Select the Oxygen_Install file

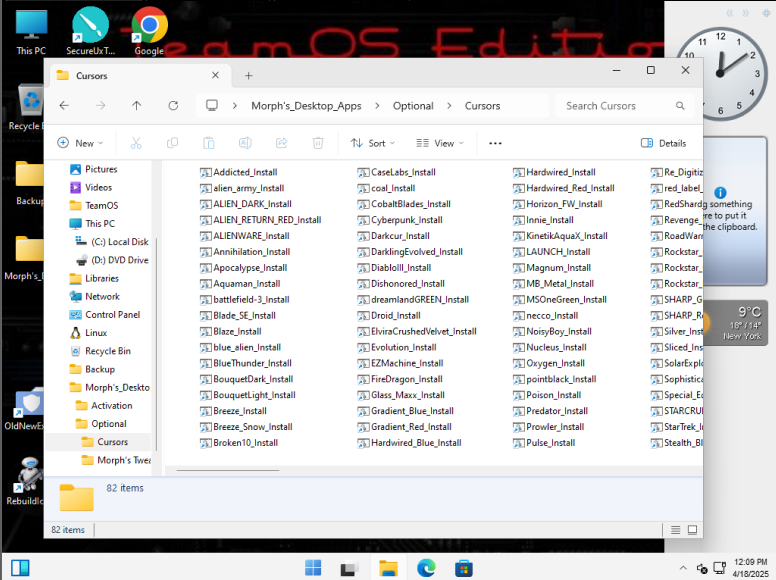(549, 363)
